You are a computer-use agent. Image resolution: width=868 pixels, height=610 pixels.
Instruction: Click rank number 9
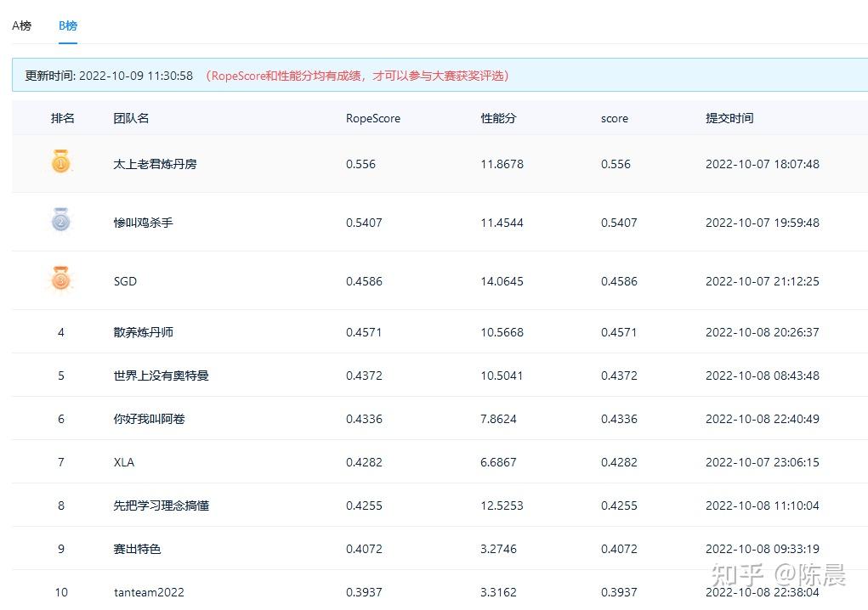click(x=61, y=549)
